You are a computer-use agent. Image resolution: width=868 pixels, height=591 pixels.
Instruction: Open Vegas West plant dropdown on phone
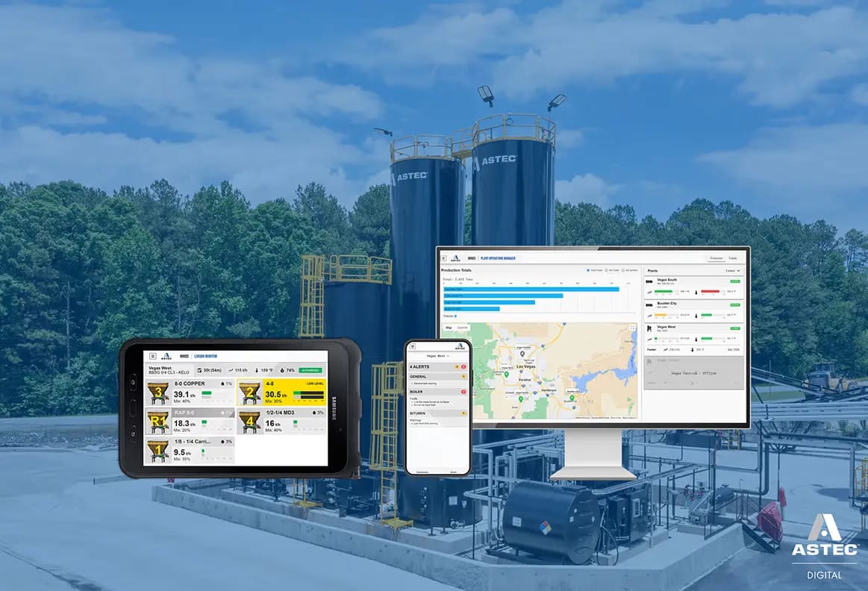tap(438, 356)
